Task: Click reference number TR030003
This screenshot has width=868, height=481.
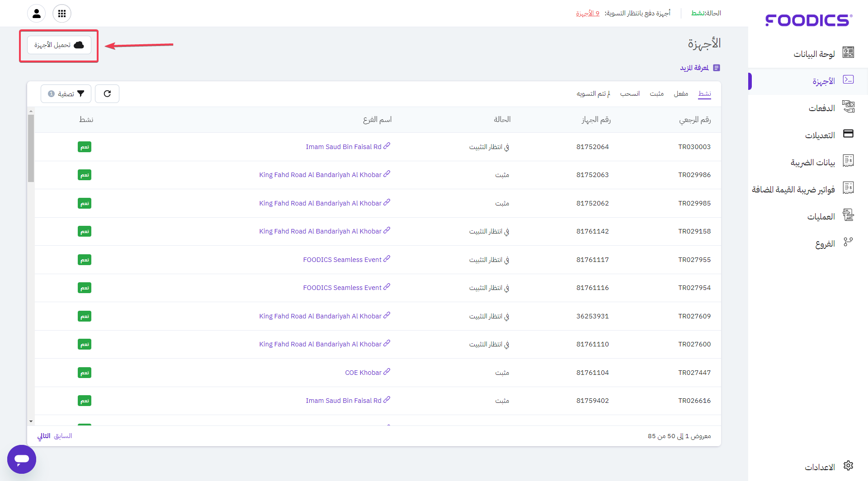Action: [694, 147]
